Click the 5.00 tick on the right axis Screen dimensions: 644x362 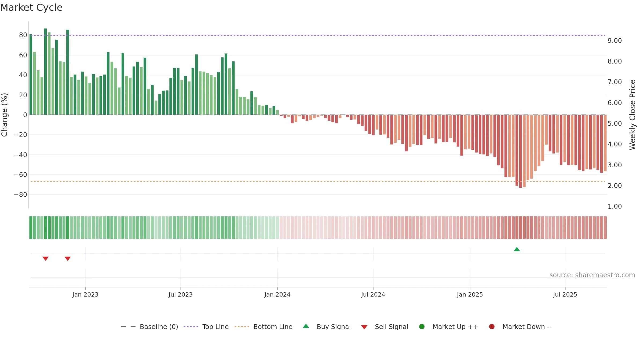pos(615,124)
